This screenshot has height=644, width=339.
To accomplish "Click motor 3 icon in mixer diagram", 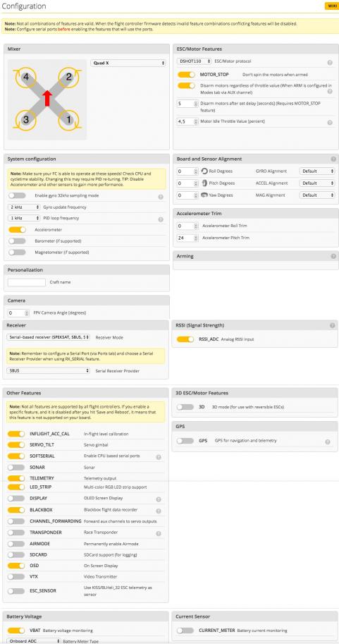I will tap(25, 120).
